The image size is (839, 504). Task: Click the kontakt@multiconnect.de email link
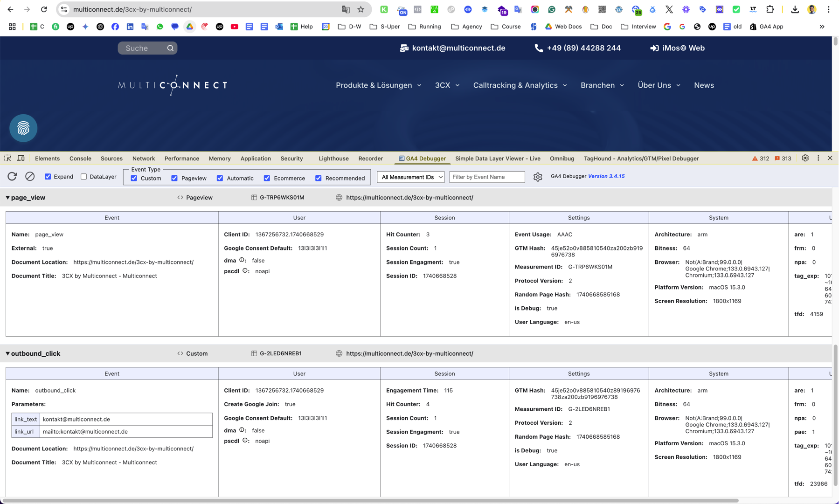(458, 48)
